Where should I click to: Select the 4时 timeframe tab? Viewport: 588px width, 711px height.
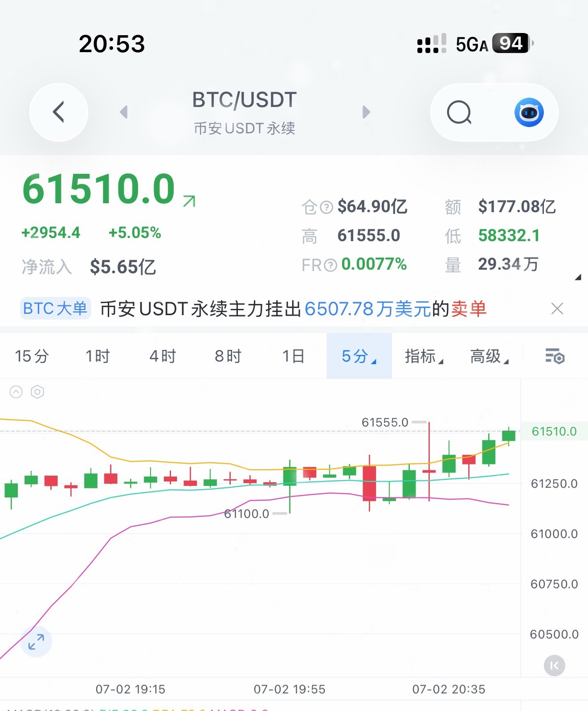click(x=163, y=356)
